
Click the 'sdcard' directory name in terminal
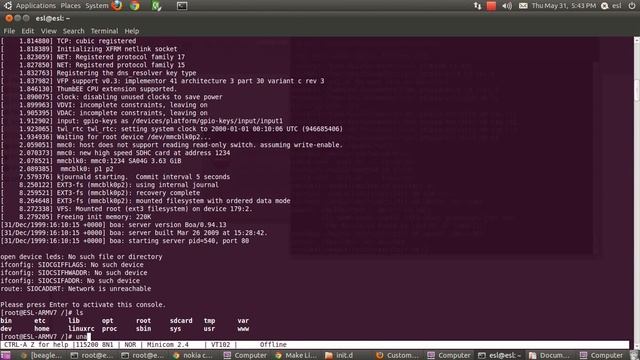click(181, 321)
